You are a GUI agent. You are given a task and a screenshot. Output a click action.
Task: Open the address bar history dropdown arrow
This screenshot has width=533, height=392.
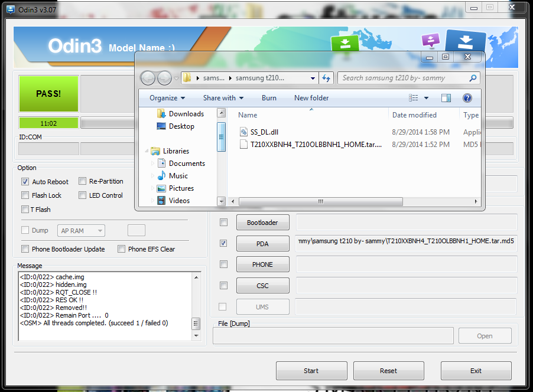[x=313, y=79]
